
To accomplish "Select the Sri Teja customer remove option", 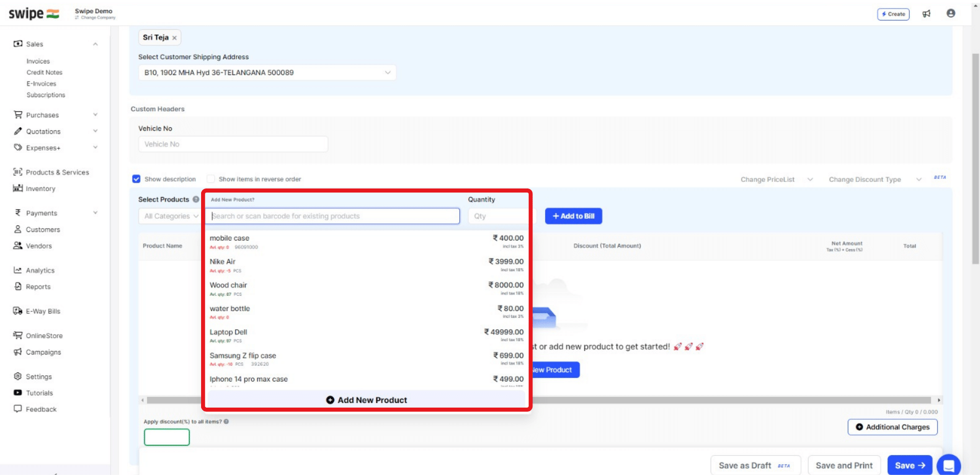I will 174,37.
